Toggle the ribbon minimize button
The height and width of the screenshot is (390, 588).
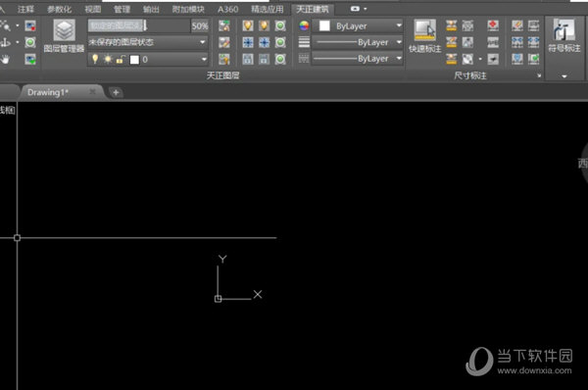coord(355,9)
